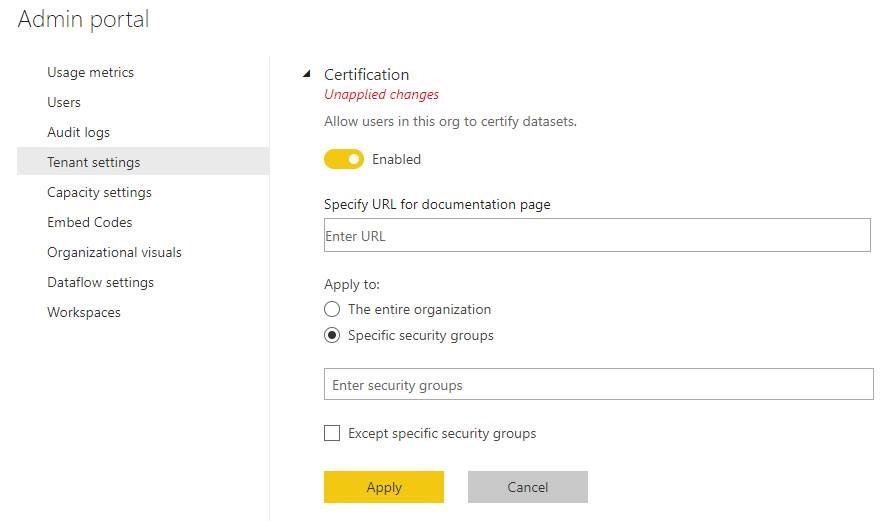Open Usage metrics in sidebar
This screenshot has width=889, height=521.
tap(90, 72)
